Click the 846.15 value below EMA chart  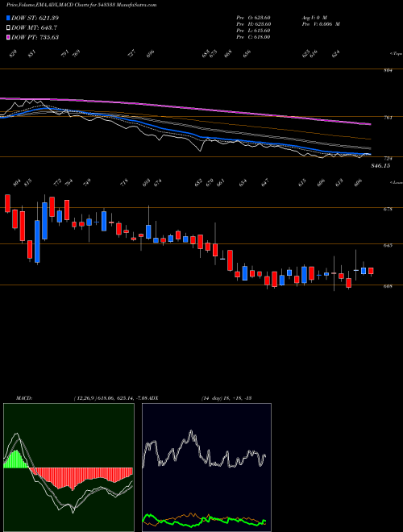(x=381, y=165)
